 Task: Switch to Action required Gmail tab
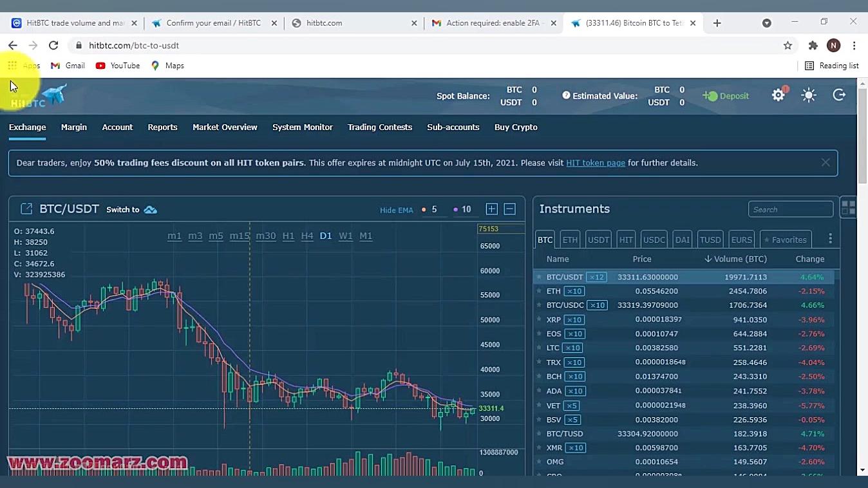(493, 23)
